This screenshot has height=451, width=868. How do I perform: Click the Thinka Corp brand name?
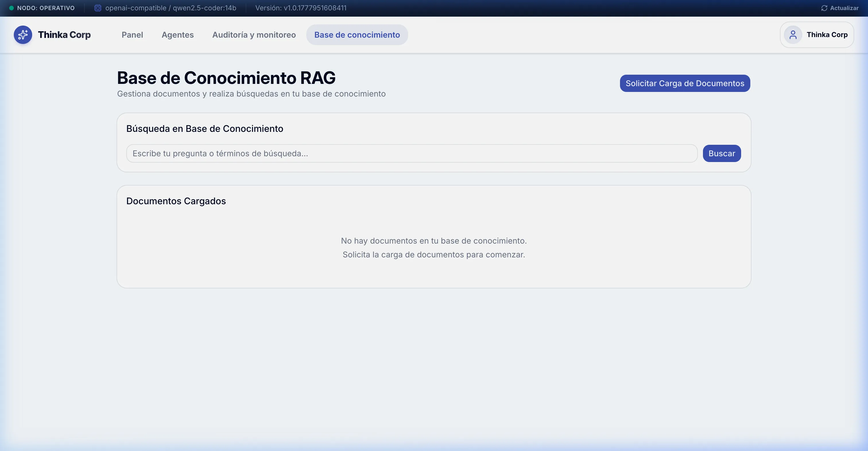[x=64, y=35]
